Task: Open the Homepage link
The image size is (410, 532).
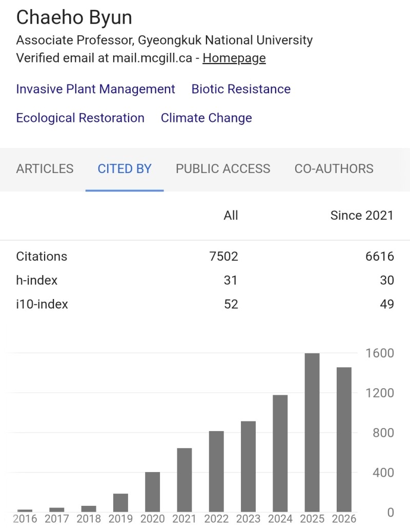Action: click(234, 58)
